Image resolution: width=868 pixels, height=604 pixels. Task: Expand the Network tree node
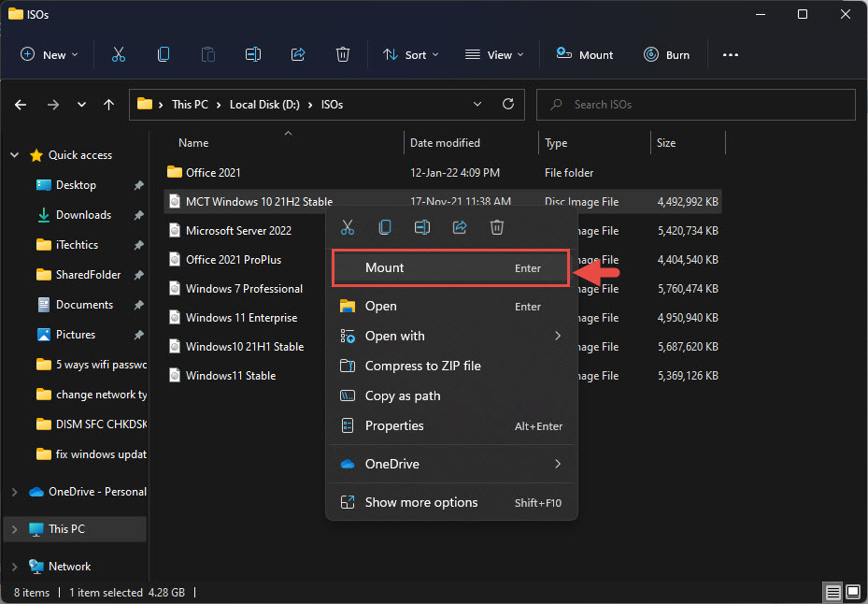15,567
